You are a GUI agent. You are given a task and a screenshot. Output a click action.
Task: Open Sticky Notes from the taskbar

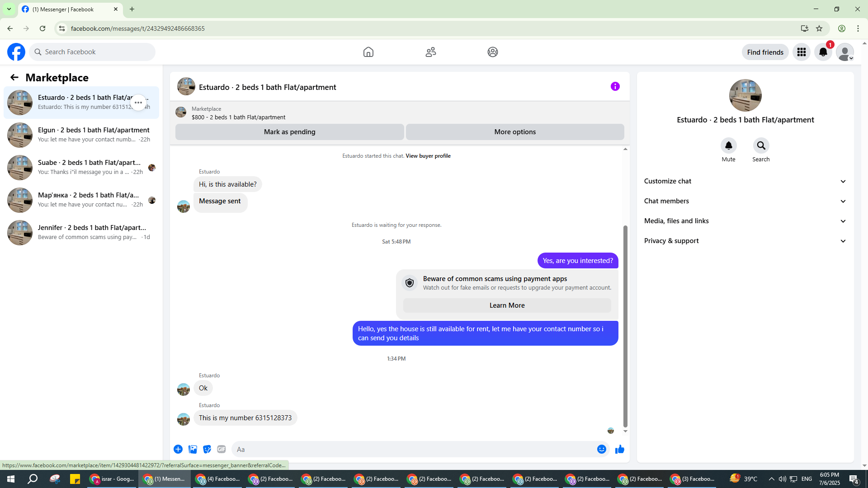click(x=75, y=479)
